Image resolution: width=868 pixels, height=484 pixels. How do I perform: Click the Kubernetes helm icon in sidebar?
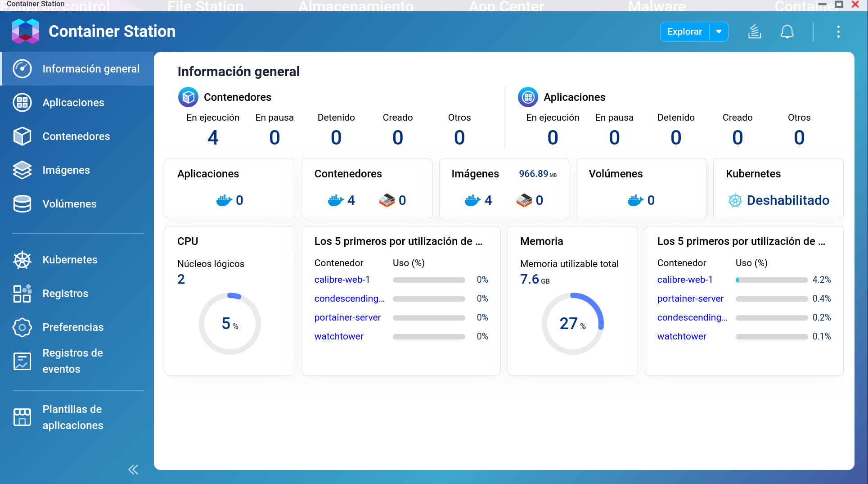click(x=22, y=260)
